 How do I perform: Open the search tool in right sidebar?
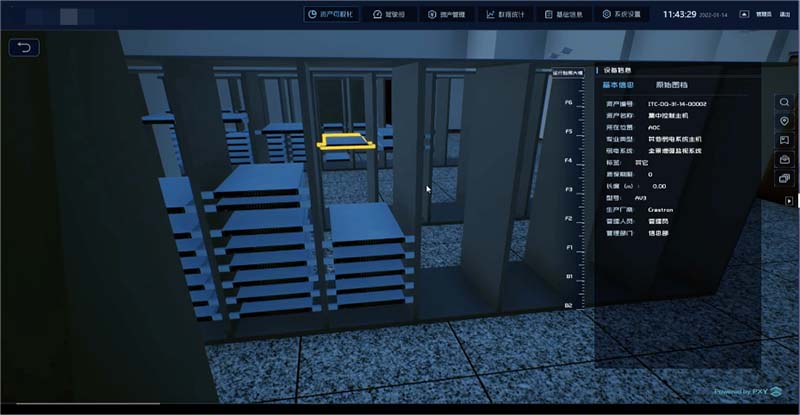click(783, 102)
